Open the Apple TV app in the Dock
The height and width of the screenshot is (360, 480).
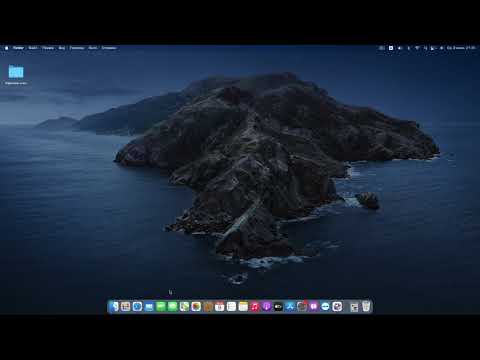(278, 306)
